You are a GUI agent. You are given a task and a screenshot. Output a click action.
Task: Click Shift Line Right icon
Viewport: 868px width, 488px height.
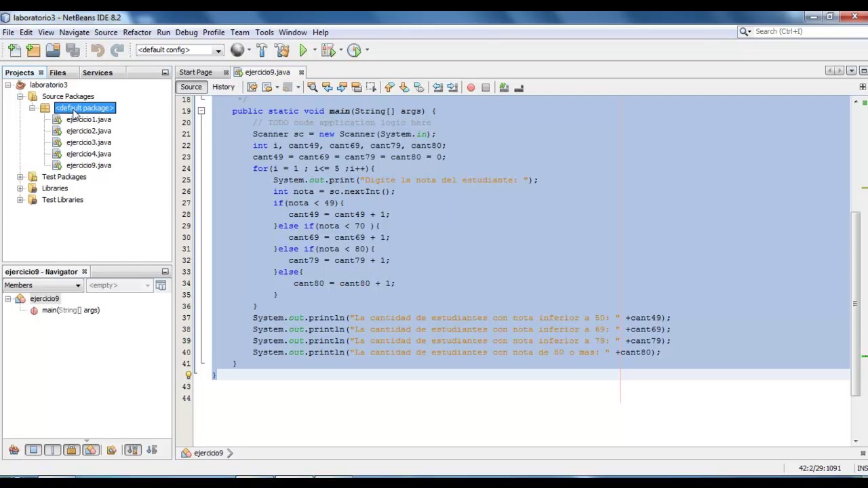(452, 87)
